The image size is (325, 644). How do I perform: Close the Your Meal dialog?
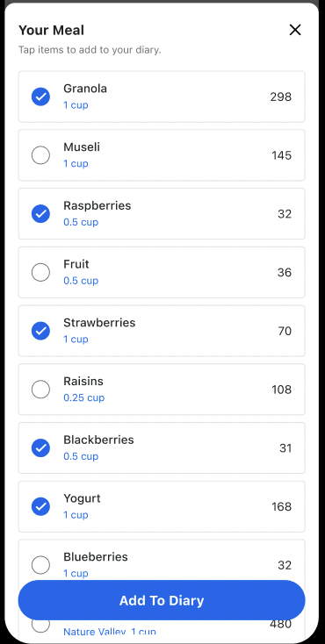pos(295,30)
